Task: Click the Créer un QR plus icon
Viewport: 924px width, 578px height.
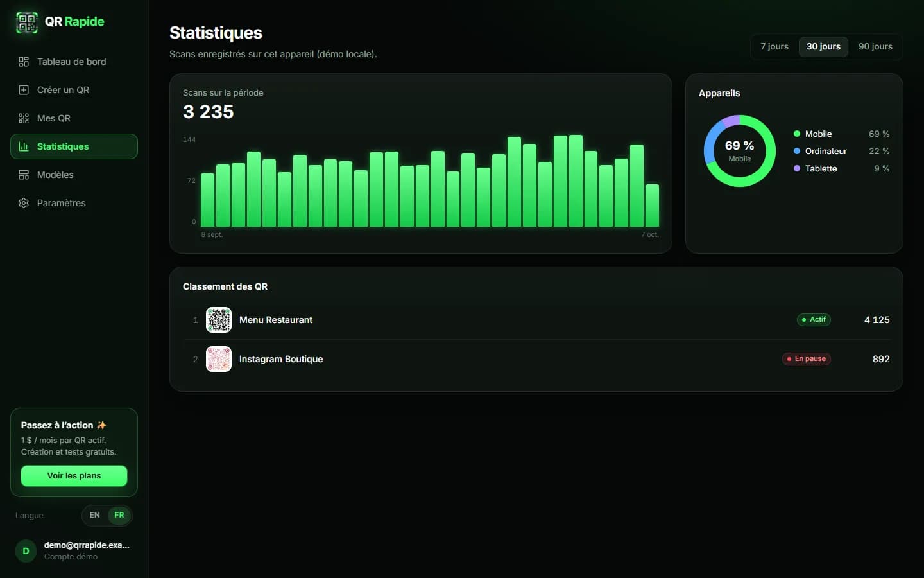Action: 24,90
